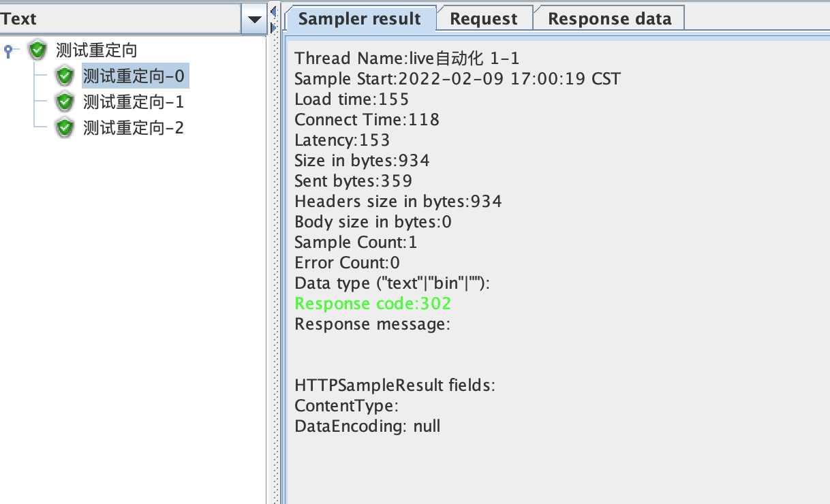Click the green success shield beside root 测试重定向
Screen dimensions: 830x504
click(36, 50)
